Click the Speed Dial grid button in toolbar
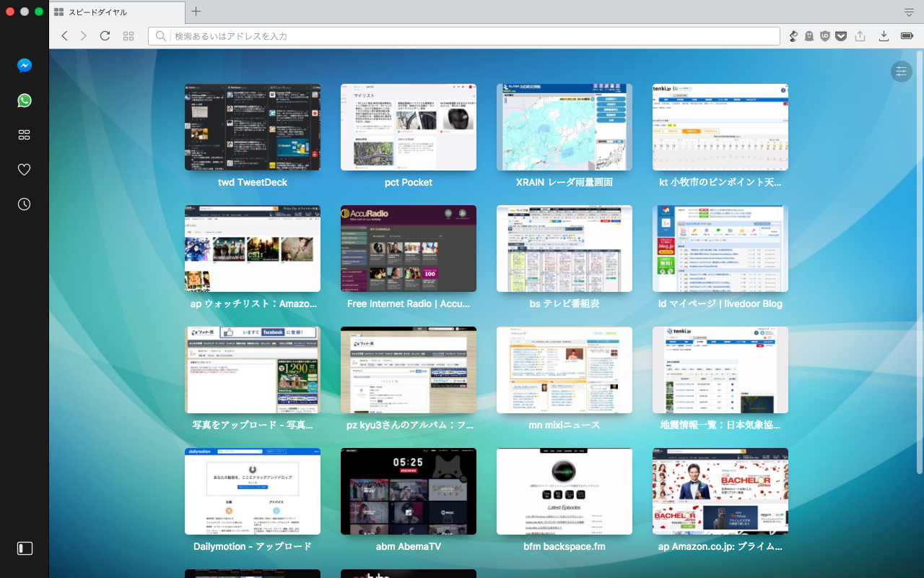This screenshot has width=924, height=578. (128, 36)
